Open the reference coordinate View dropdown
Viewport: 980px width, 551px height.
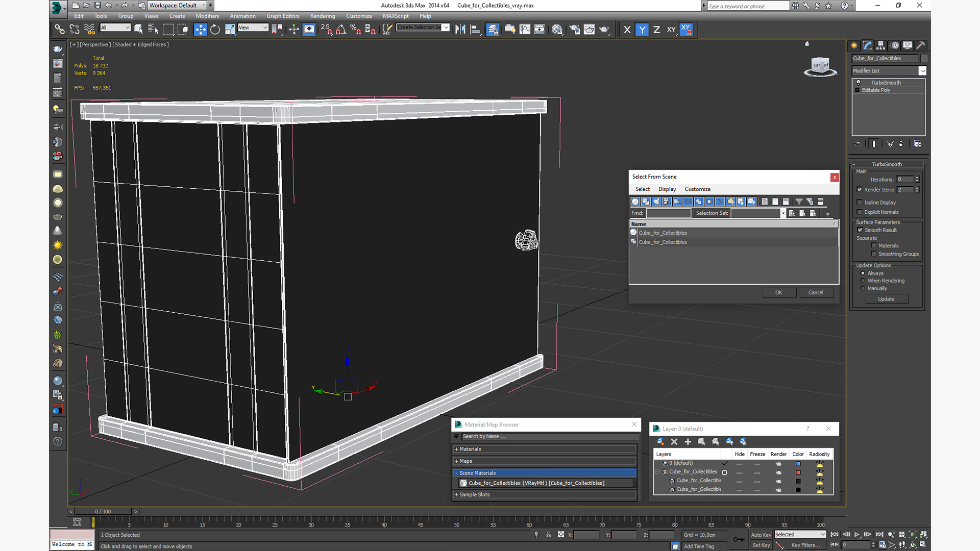[253, 28]
